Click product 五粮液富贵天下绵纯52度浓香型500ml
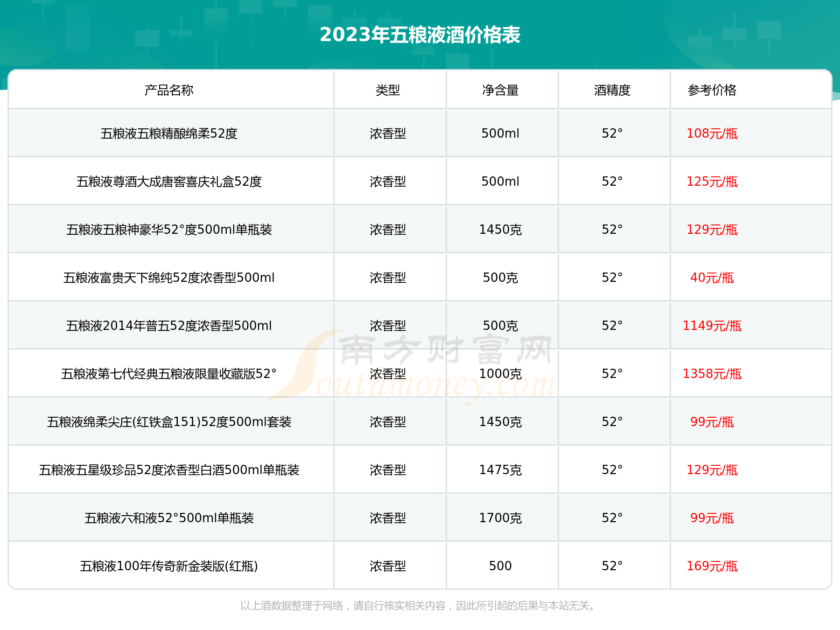Screen dimensions: 840x630 169,278
